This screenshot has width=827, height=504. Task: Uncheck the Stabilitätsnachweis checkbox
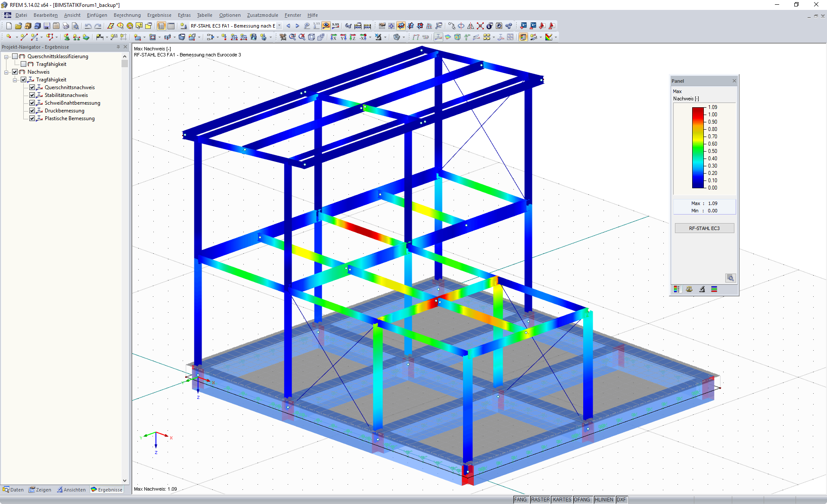[32, 95]
